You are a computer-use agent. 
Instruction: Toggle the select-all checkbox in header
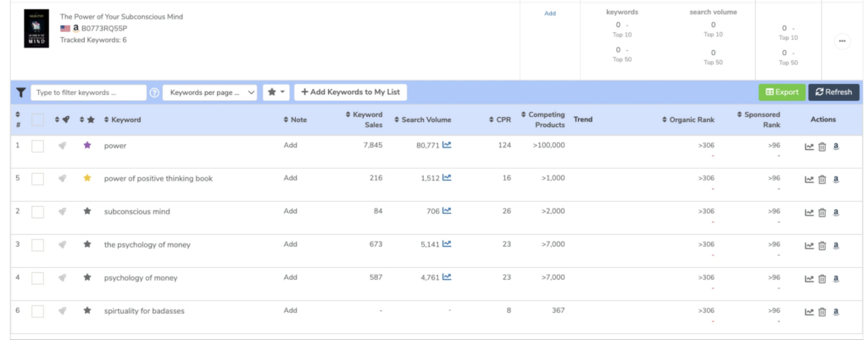point(37,120)
